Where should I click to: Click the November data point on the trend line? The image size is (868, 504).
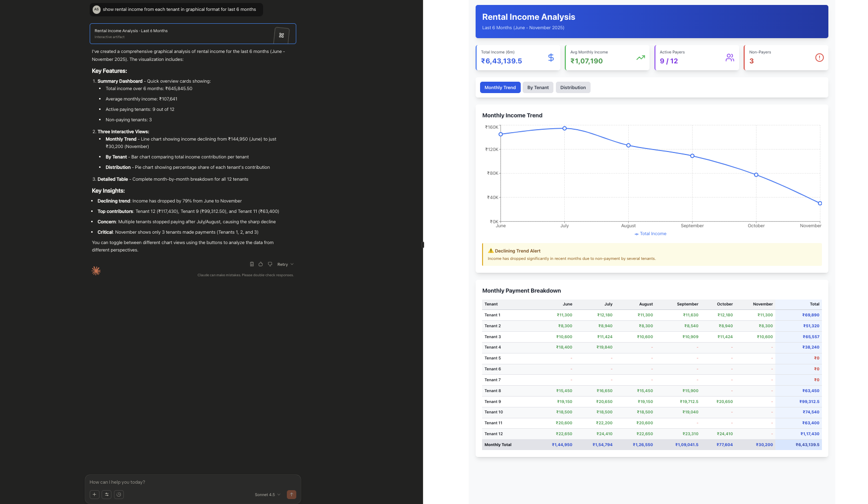[819, 202]
